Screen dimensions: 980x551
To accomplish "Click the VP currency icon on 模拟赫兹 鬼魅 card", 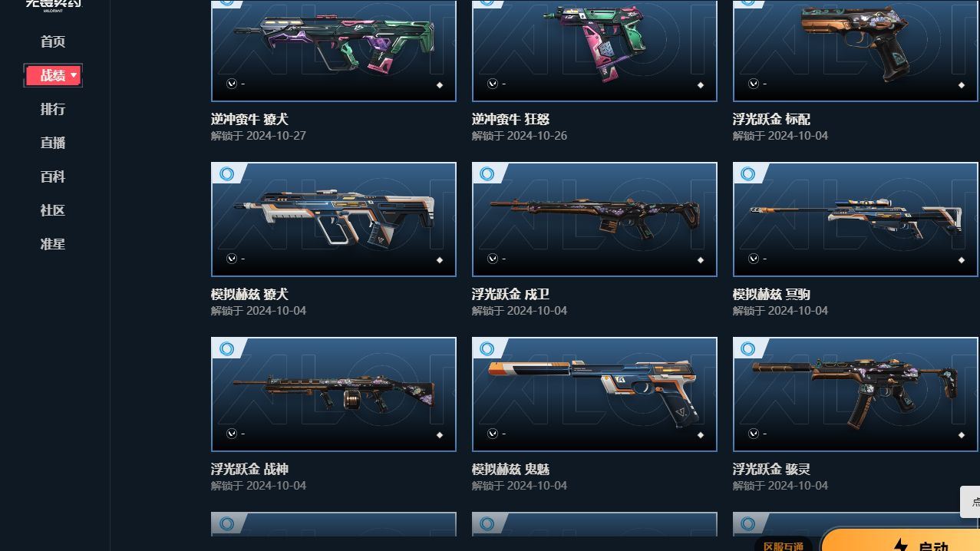I will click(493, 434).
